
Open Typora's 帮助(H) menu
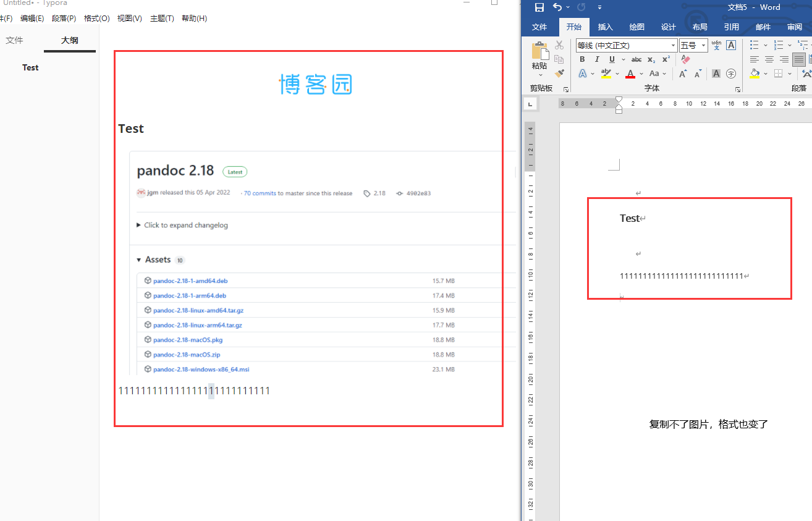pyautogui.click(x=194, y=19)
